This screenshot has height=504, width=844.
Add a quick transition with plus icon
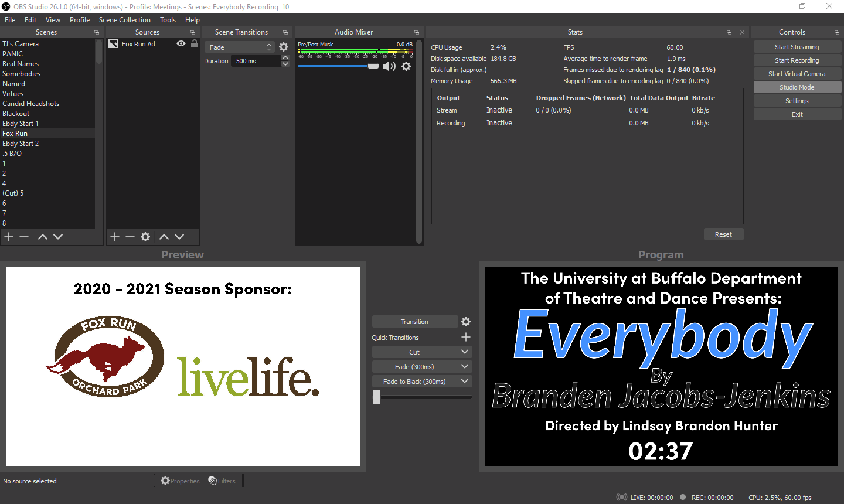tap(466, 337)
